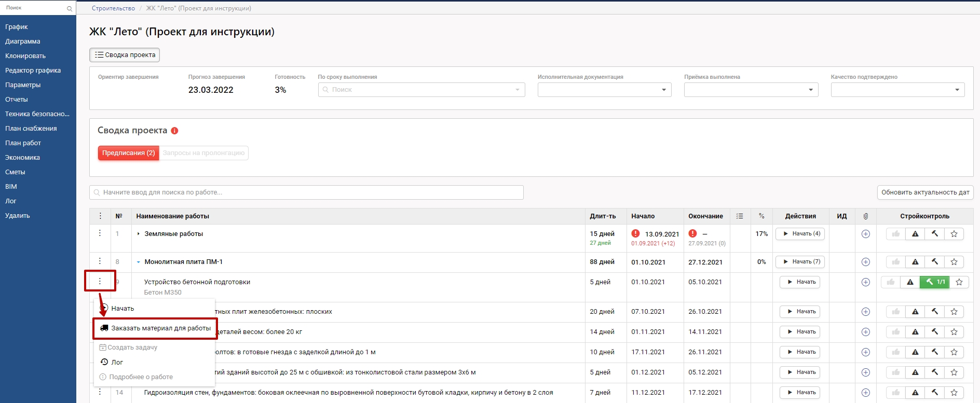980x403 pixels.
Task: Click the warning triangle icon in Земляные работы row
Action: click(915, 234)
